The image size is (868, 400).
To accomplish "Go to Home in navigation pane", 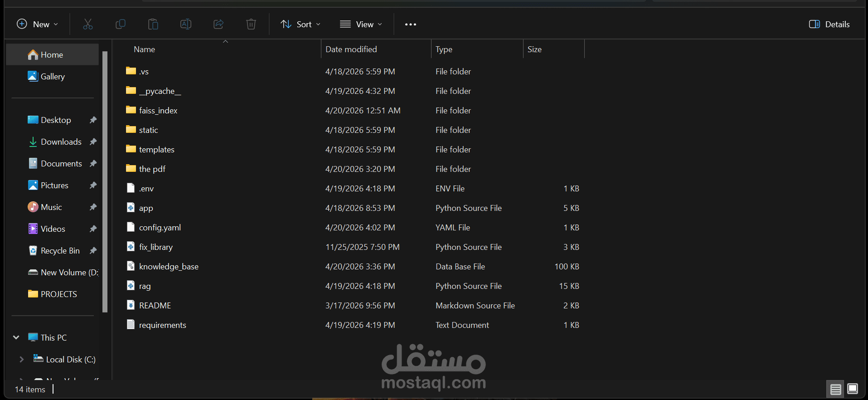I will [53, 55].
